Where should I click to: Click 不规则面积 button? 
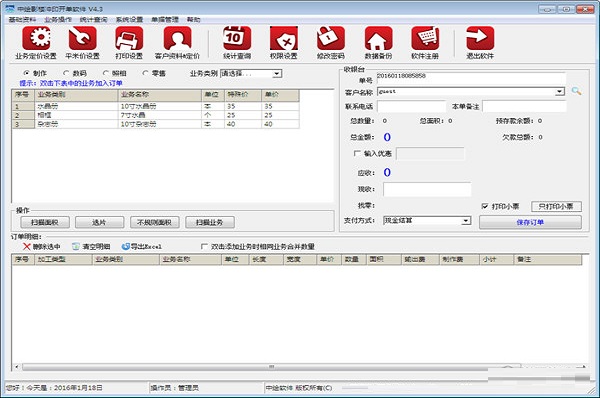[x=155, y=222]
